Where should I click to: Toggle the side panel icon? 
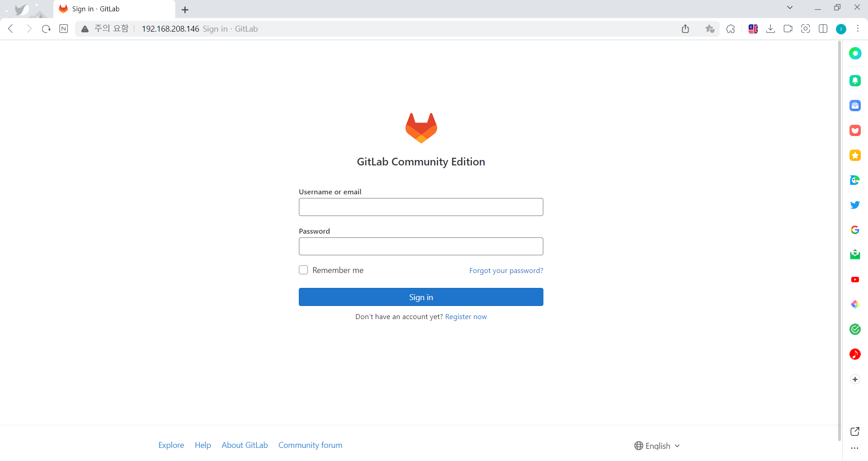[x=823, y=29]
